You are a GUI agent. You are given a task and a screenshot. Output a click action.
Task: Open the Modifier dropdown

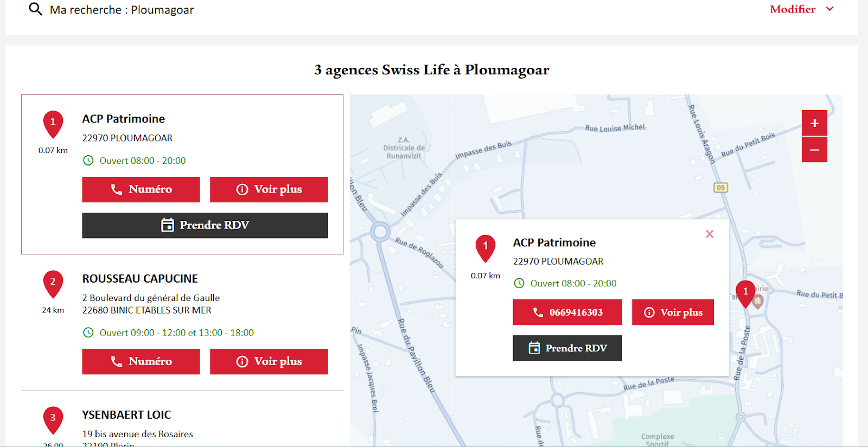802,9
